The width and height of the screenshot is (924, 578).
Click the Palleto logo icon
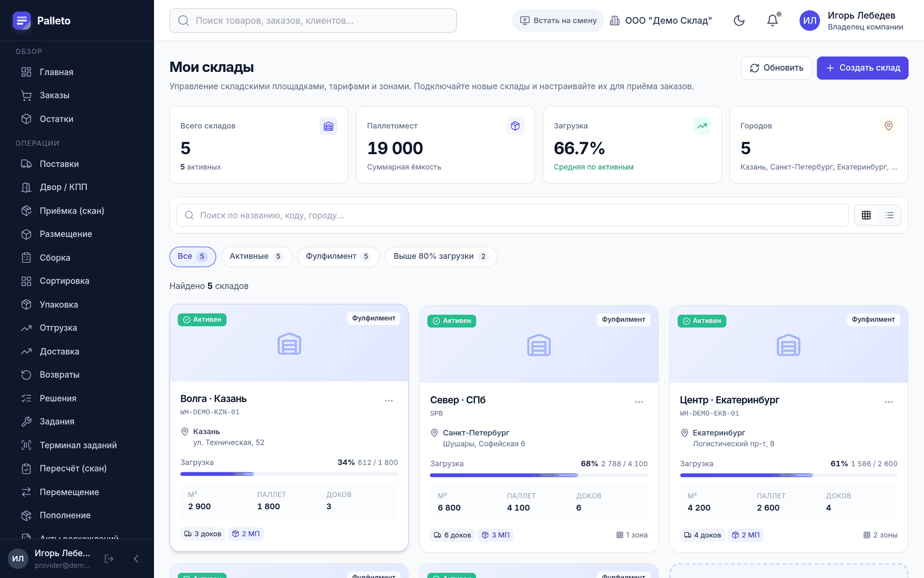tap(22, 21)
